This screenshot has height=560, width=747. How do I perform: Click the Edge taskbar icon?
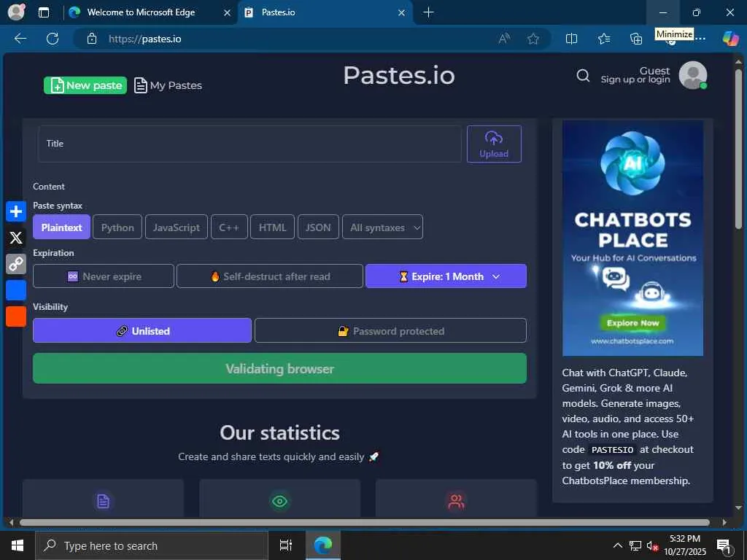(x=323, y=545)
